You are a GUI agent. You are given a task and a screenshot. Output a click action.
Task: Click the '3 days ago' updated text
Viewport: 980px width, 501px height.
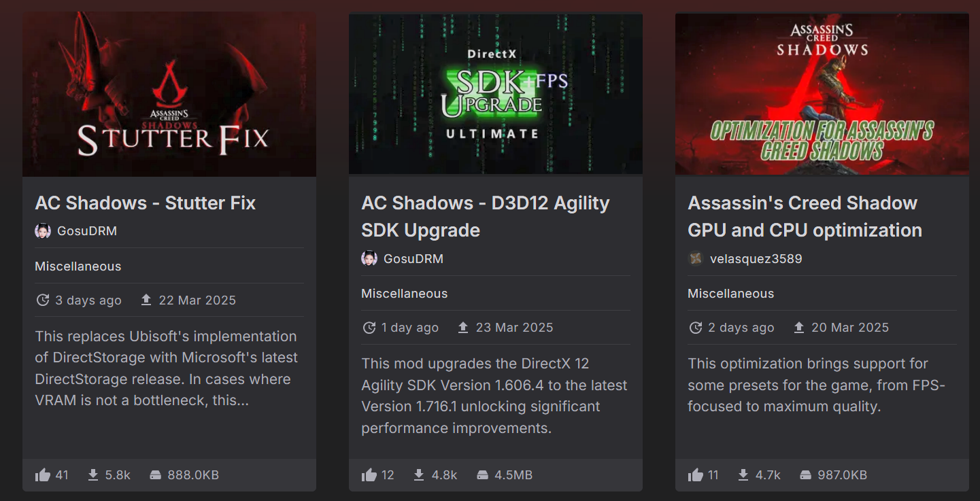88,300
